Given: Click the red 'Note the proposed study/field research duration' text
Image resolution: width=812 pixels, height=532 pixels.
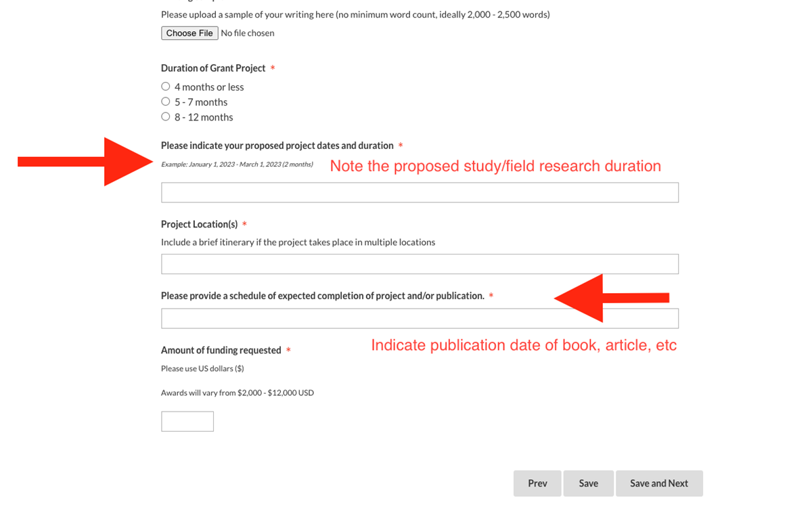Looking at the screenshot, I should click(x=495, y=166).
